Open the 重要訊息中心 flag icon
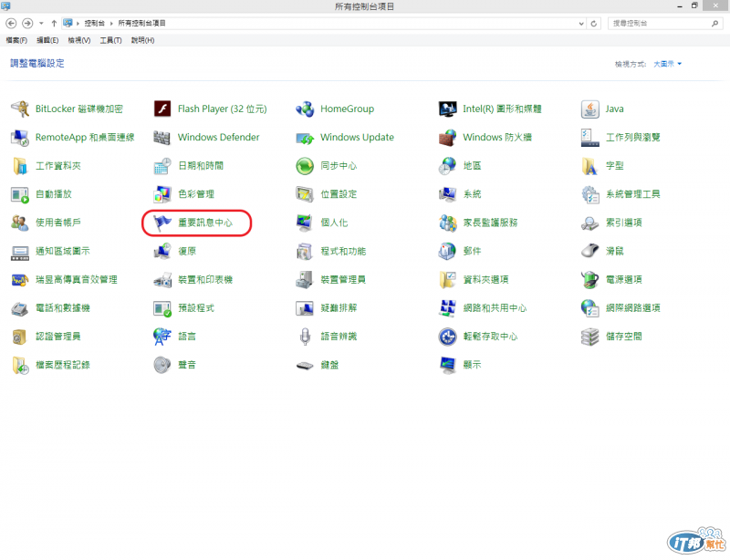This screenshot has width=730, height=560. coord(162,223)
